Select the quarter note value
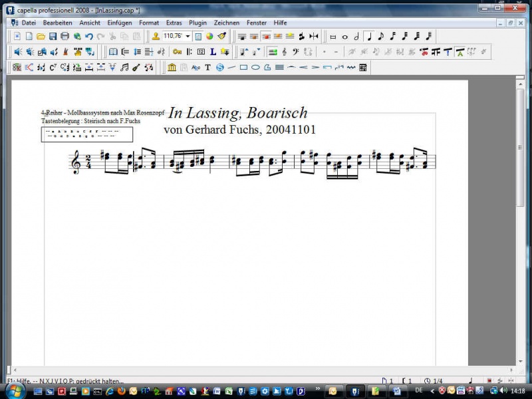Image resolution: width=532 pixels, height=399 pixels. pyautogui.click(x=369, y=36)
